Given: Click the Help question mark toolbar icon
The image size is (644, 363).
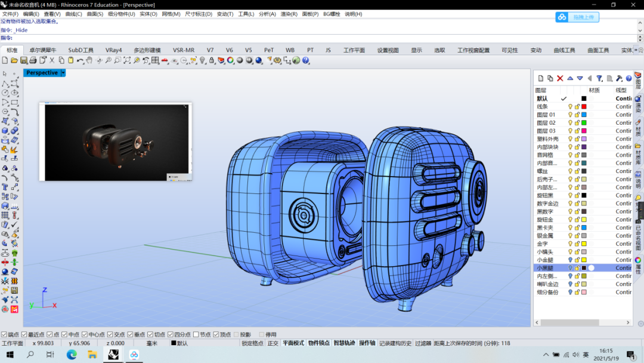Looking at the screenshot, I should coord(306,60).
